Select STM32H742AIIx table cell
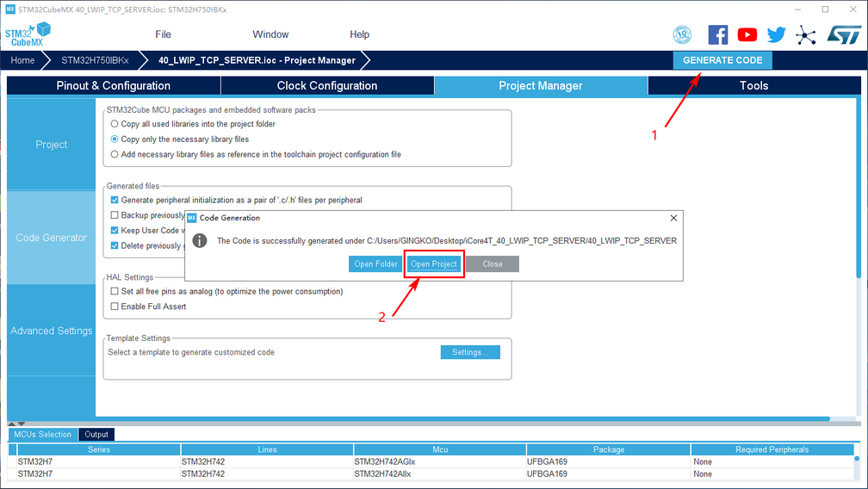Image resolution: width=868 pixels, height=489 pixels. [440, 474]
